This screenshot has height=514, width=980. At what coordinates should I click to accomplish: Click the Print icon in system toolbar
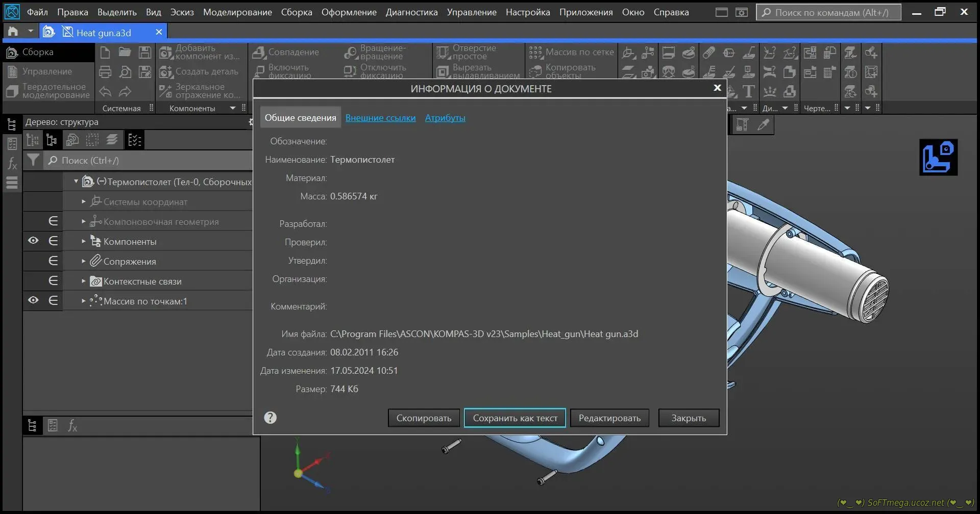click(105, 72)
